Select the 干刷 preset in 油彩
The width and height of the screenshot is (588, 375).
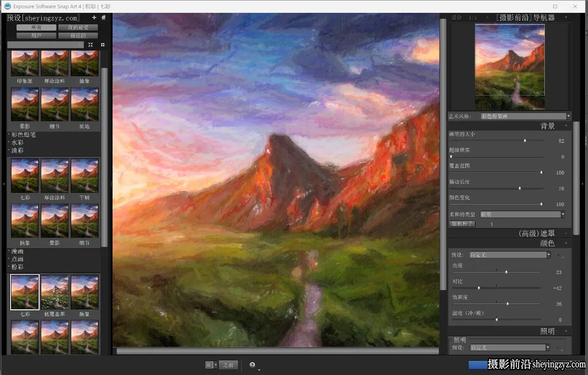(85, 176)
